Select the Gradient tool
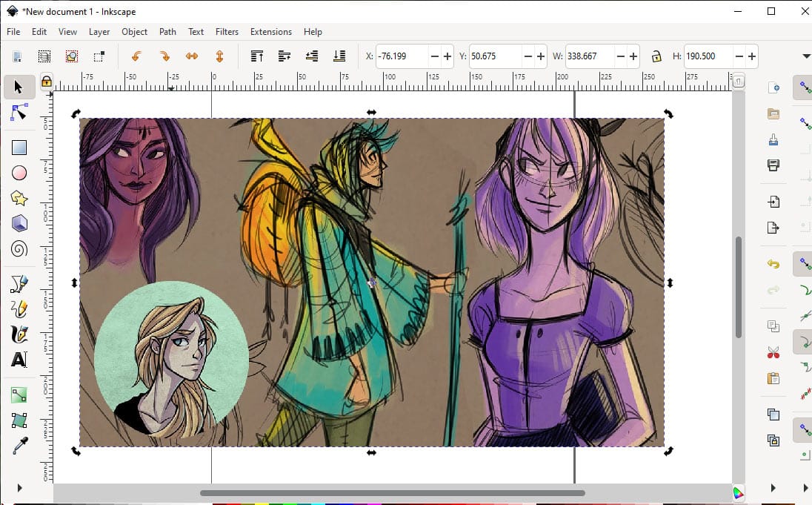Viewport: 812px width, 505px height. pos(19,395)
